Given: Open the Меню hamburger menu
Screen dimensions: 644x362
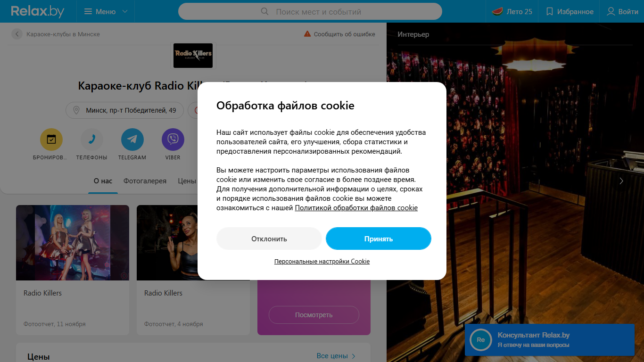Looking at the screenshot, I should [x=100, y=11].
